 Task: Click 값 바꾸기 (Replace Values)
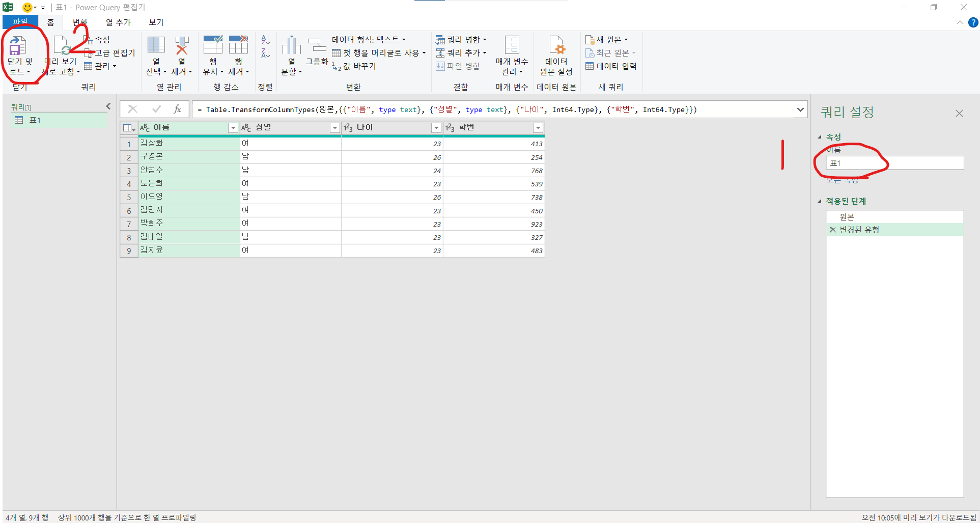tap(354, 66)
